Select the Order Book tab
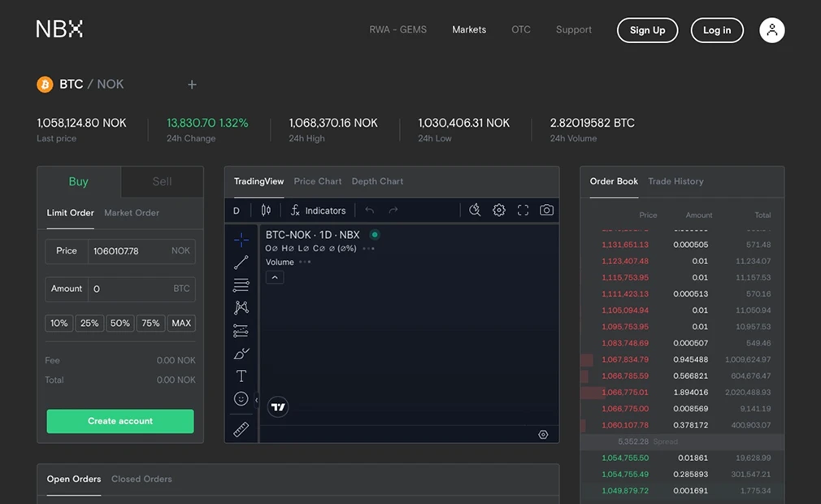The image size is (821, 504). point(614,181)
